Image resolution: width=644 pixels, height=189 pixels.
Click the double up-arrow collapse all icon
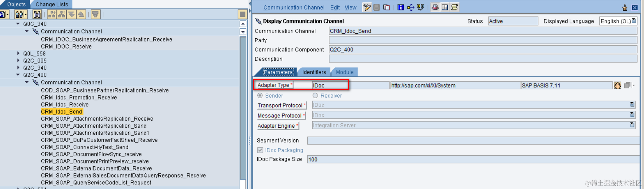81,15
